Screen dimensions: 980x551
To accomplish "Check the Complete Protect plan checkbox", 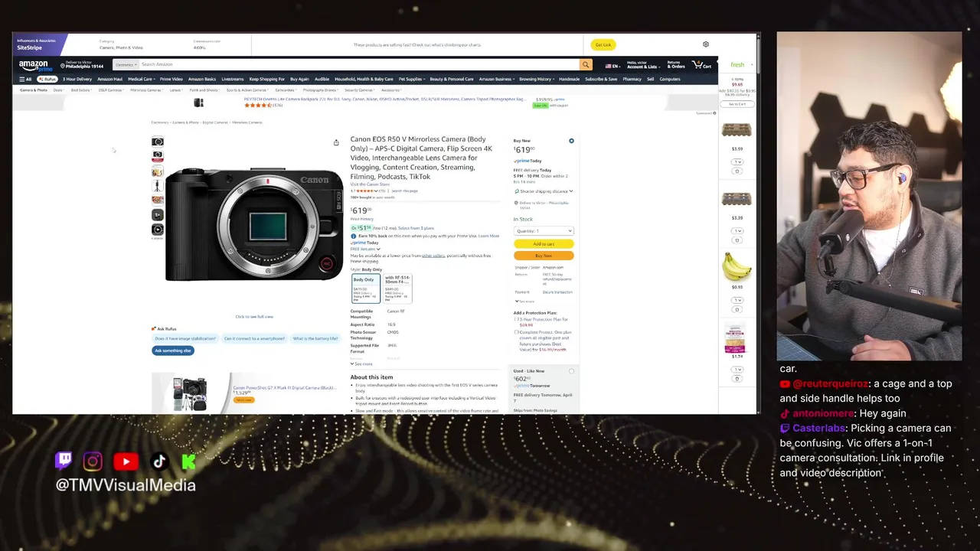I will click(x=517, y=332).
